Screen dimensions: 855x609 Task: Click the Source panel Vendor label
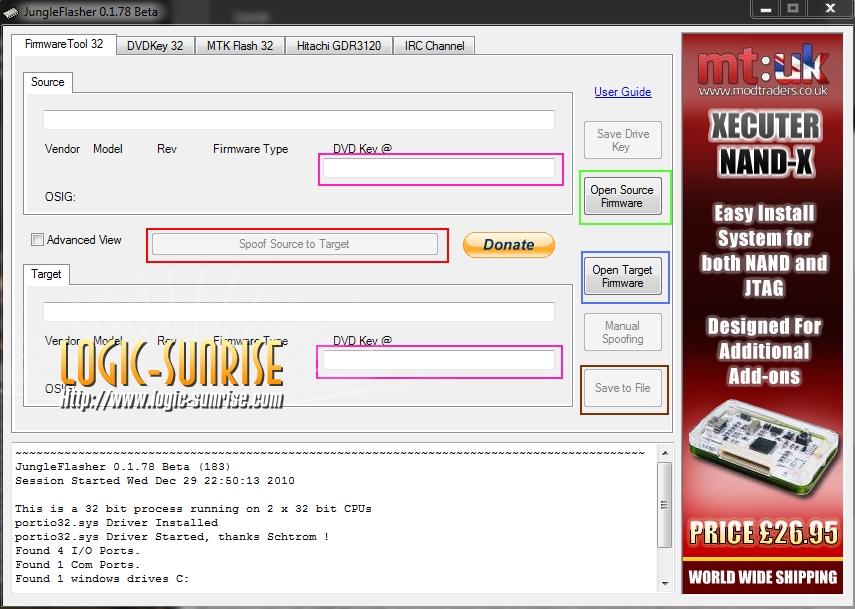(x=62, y=149)
